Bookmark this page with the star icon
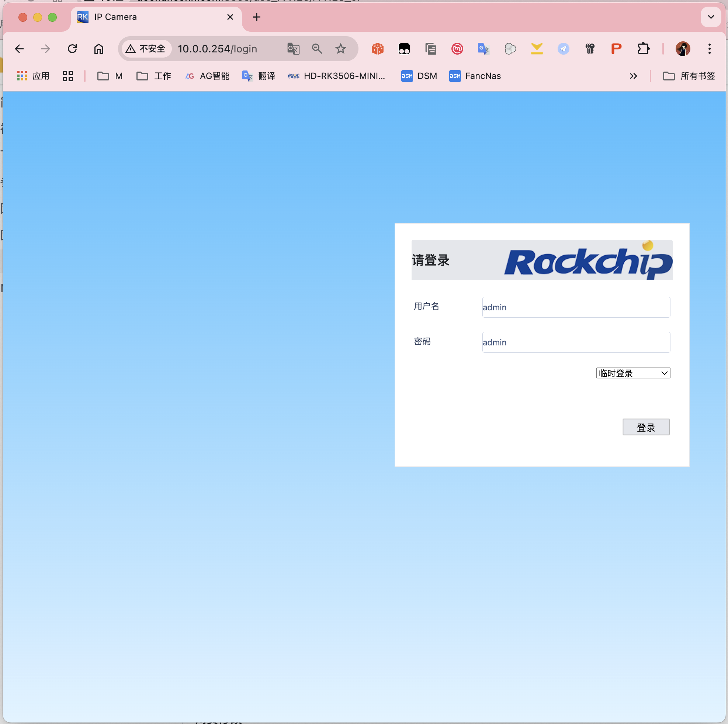This screenshot has width=728, height=724. tap(341, 49)
